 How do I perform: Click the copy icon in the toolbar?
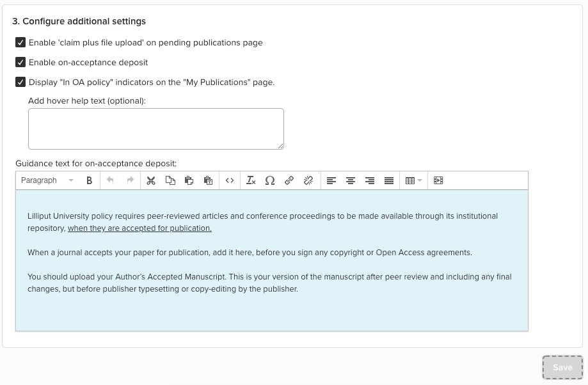(170, 180)
